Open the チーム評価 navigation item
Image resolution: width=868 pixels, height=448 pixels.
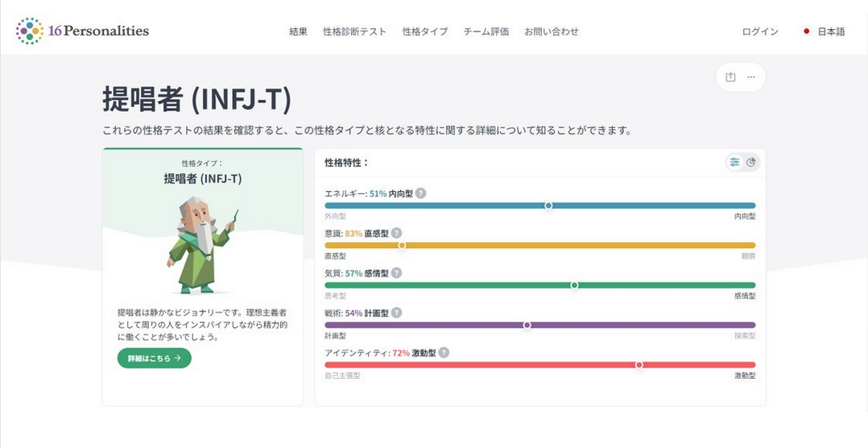(486, 32)
